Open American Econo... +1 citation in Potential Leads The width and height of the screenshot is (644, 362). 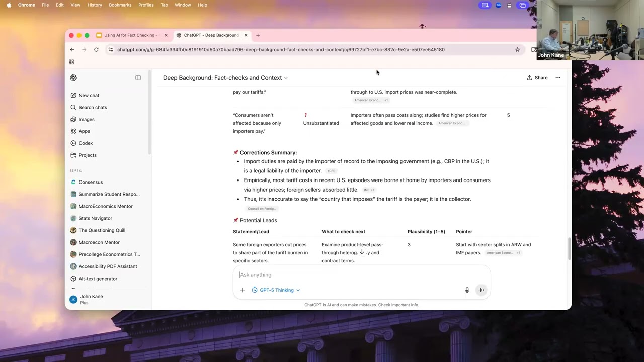click(x=503, y=253)
